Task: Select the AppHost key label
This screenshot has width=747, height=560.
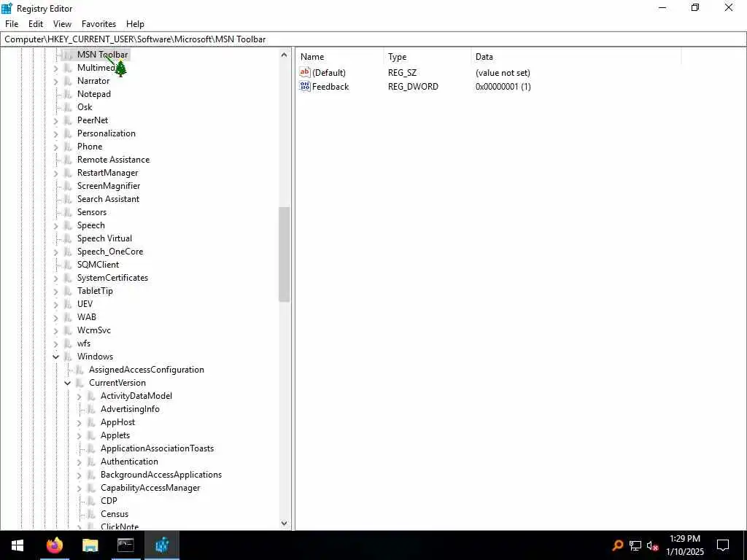Action: point(117,422)
